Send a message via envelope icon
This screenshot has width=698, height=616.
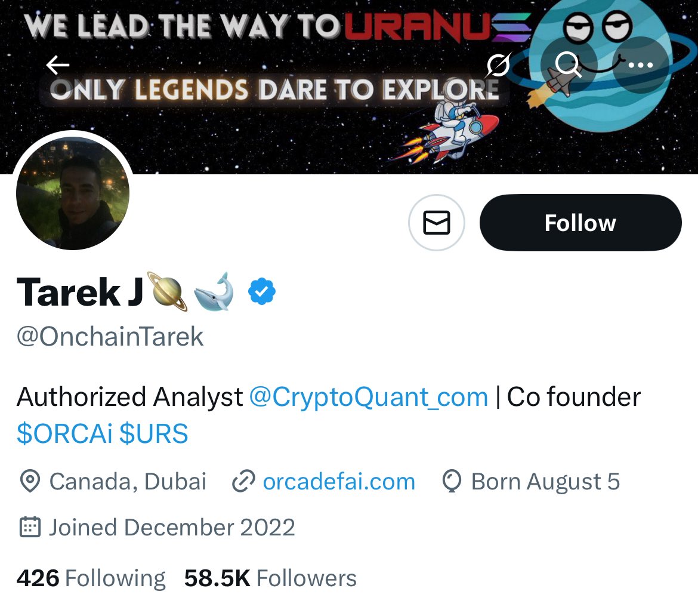[436, 222]
